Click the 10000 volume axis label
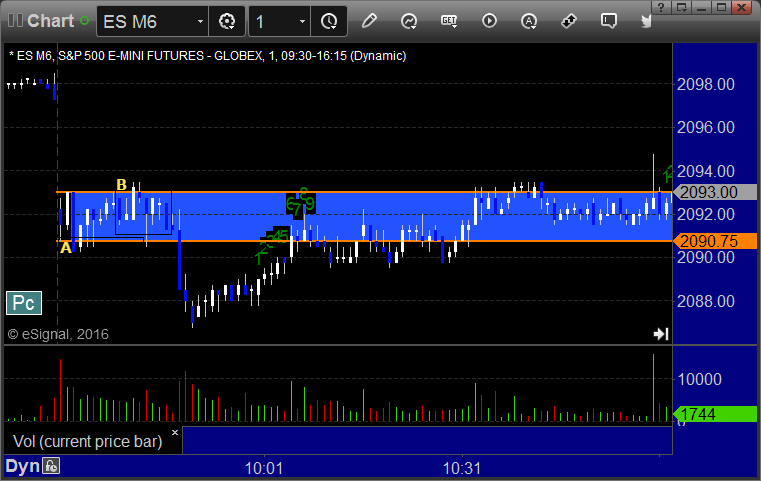This screenshot has height=481, width=761. pos(699,379)
